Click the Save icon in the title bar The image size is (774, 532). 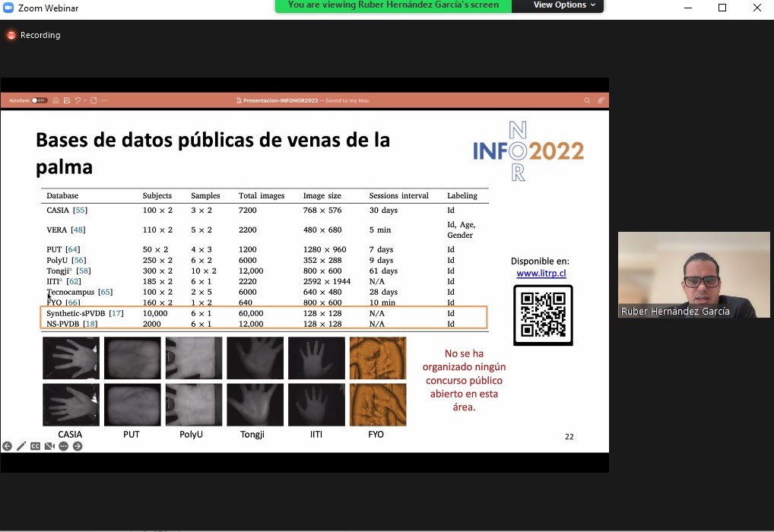tap(67, 100)
